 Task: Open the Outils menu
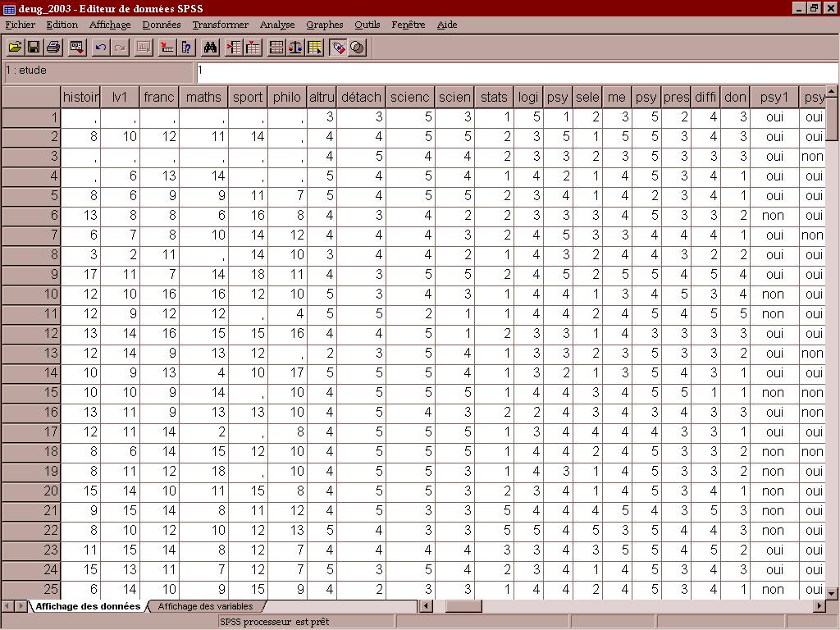[x=367, y=25]
